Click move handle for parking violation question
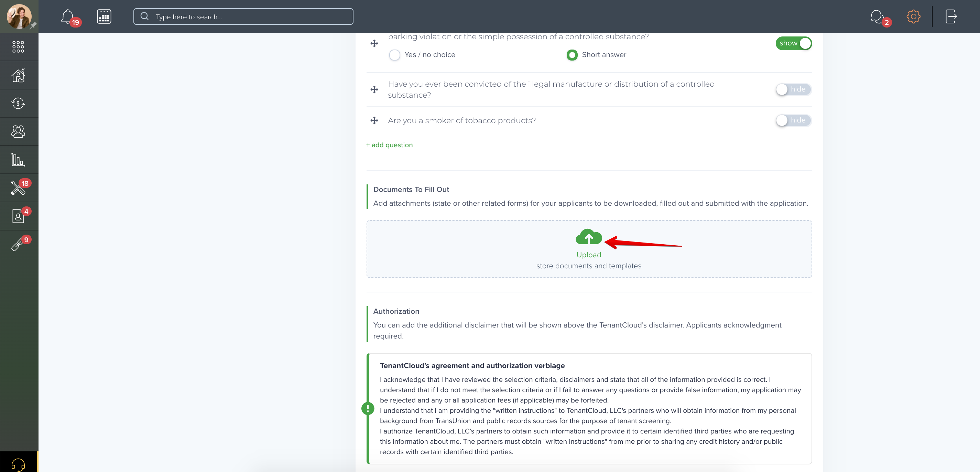This screenshot has height=472, width=980. point(374,43)
